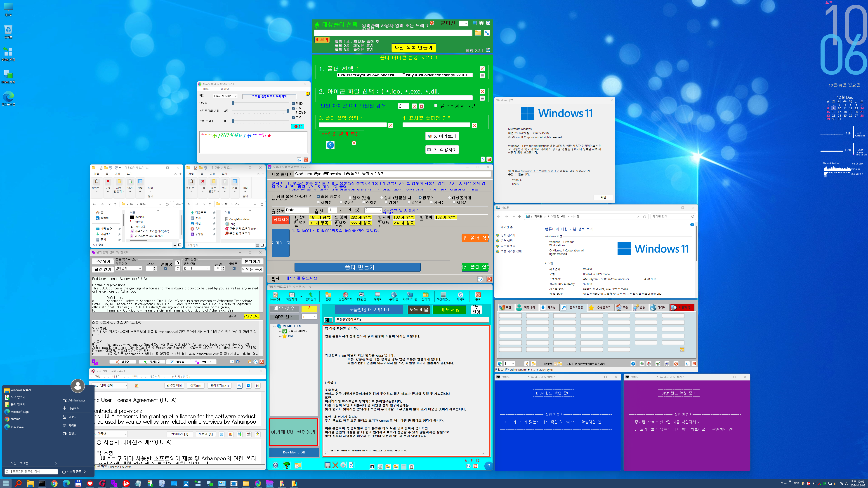This screenshot has height=488, width=868.
Task: Click red X clear icon beside 폴더 설명 입력 field
Action: (391, 125)
